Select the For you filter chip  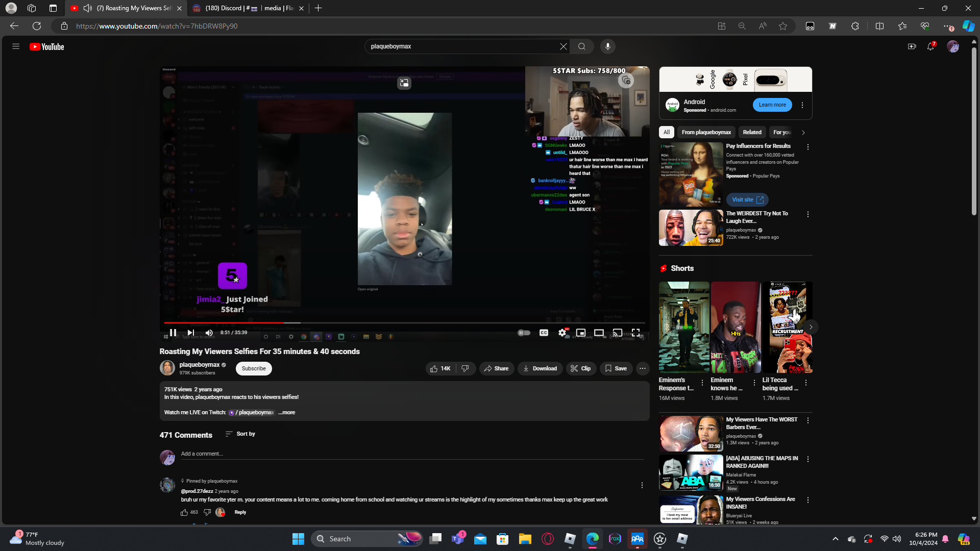(x=782, y=132)
